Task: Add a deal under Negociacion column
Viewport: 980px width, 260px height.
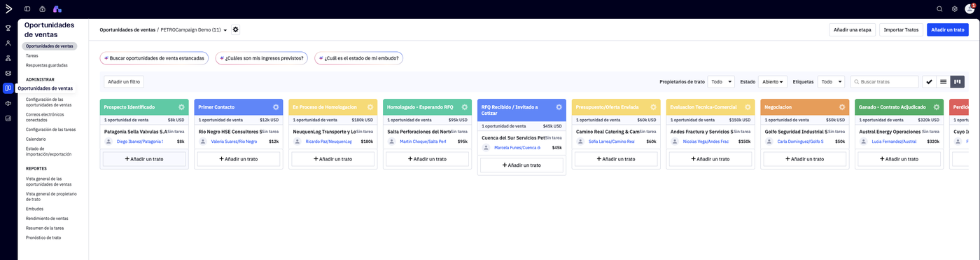Action: coord(805,159)
